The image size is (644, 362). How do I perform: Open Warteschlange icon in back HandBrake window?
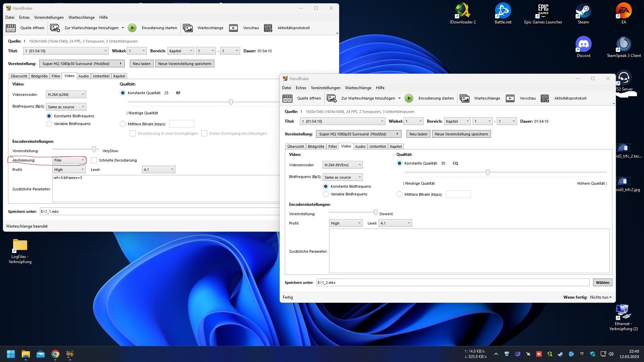(188, 28)
